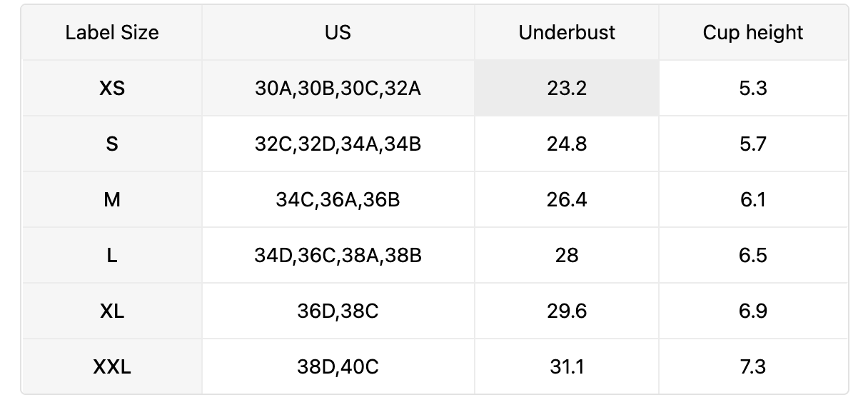Click the 38D,40C US sizes cell

click(x=338, y=367)
